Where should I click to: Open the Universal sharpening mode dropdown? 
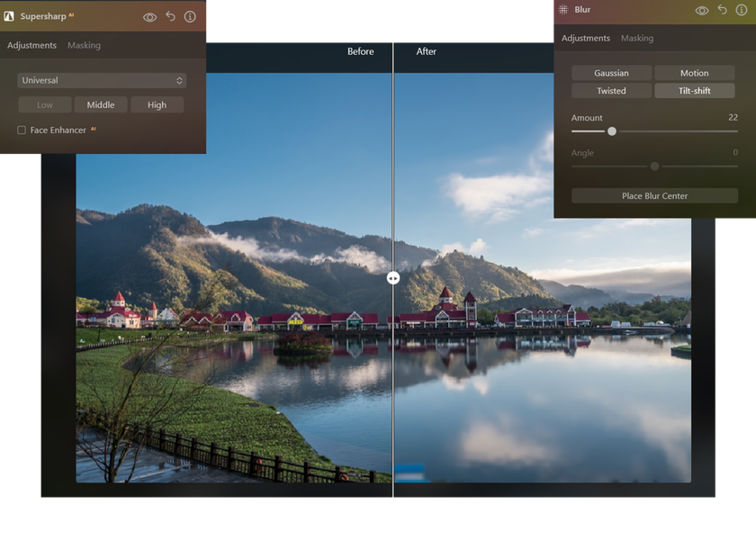(102, 79)
